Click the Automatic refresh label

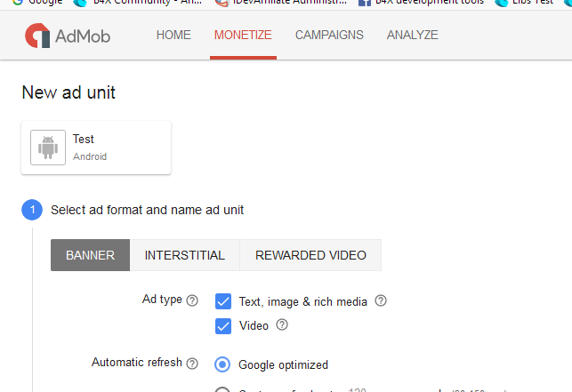pyautogui.click(x=137, y=362)
